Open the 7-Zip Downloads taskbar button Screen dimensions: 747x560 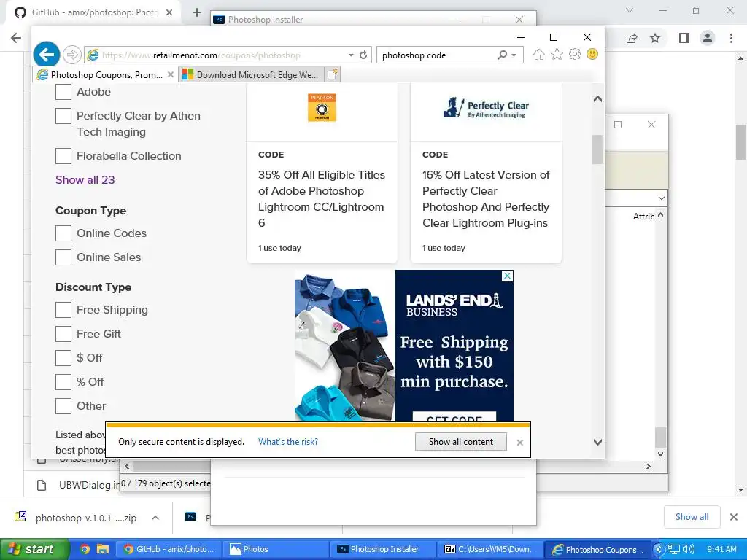[x=491, y=549]
